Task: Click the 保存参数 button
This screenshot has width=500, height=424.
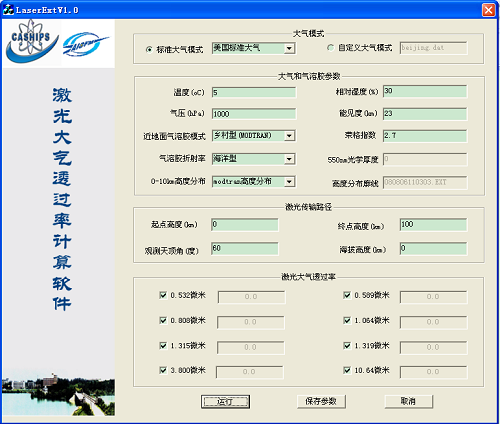Action: tap(321, 401)
